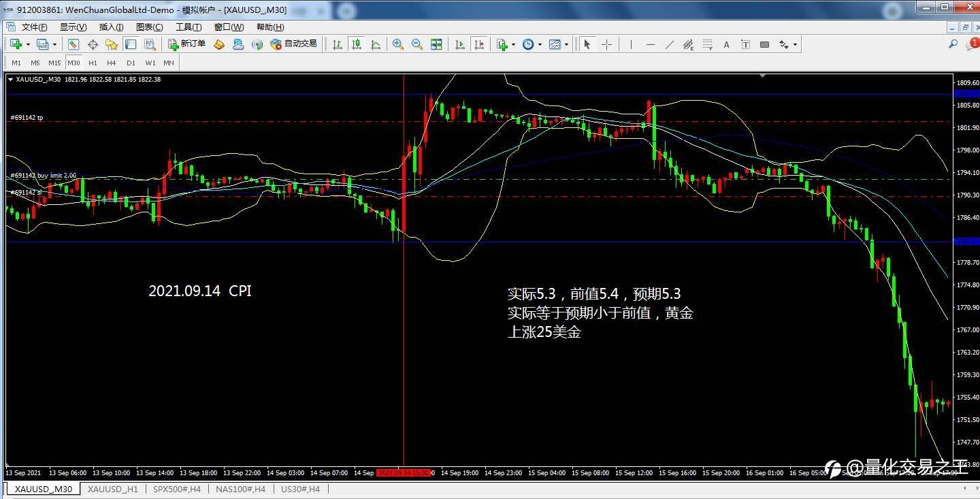Open the options computer-cloud icon

[238, 44]
